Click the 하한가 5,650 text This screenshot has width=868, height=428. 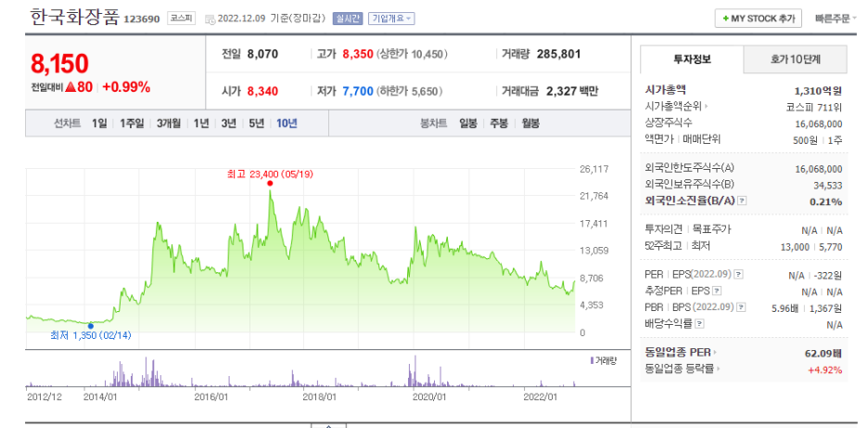[x=410, y=92]
